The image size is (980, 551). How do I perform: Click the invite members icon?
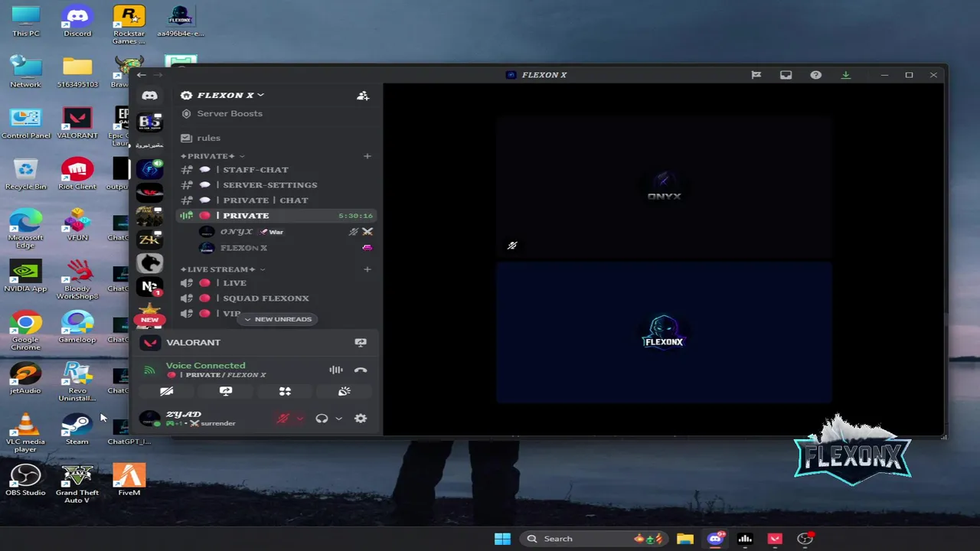(363, 96)
